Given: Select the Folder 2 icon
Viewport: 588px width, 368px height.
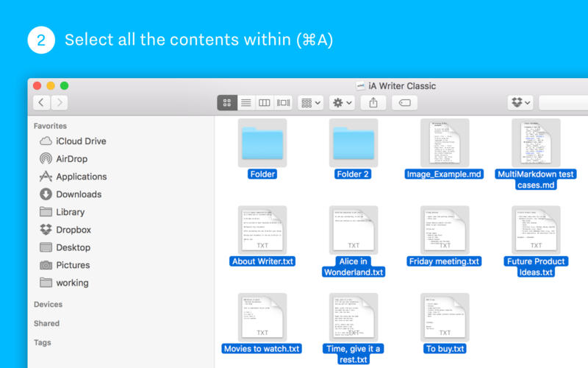Looking at the screenshot, I should coord(354,143).
